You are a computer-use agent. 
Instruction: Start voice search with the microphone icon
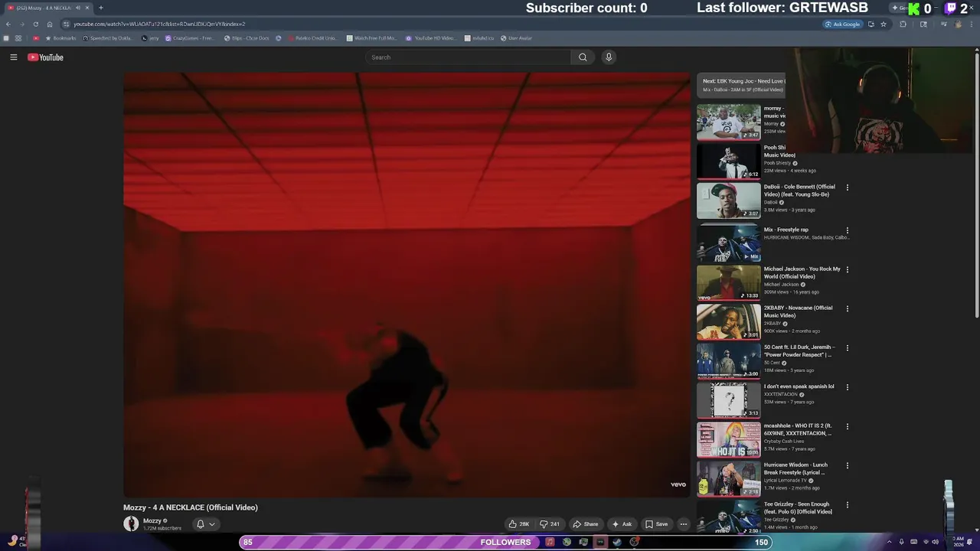(609, 57)
